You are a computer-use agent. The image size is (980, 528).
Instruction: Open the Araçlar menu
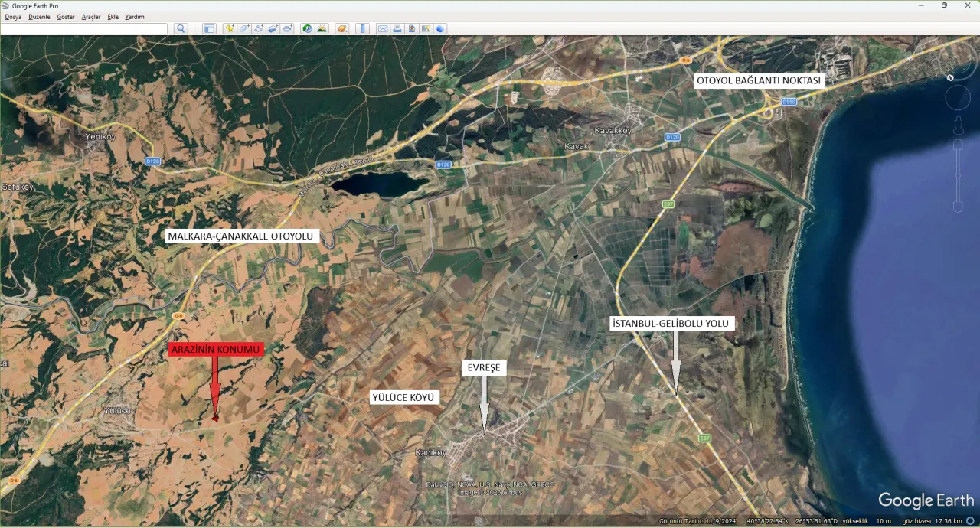pyautogui.click(x=91, y=17)
